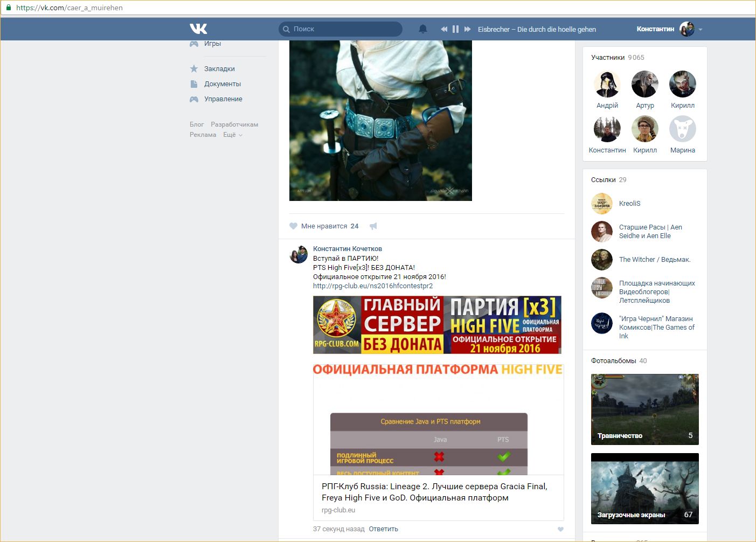
Task: Open Старшие Расы Aen Seidhe link
Action: pyautogui.click(x=650, y=232)
